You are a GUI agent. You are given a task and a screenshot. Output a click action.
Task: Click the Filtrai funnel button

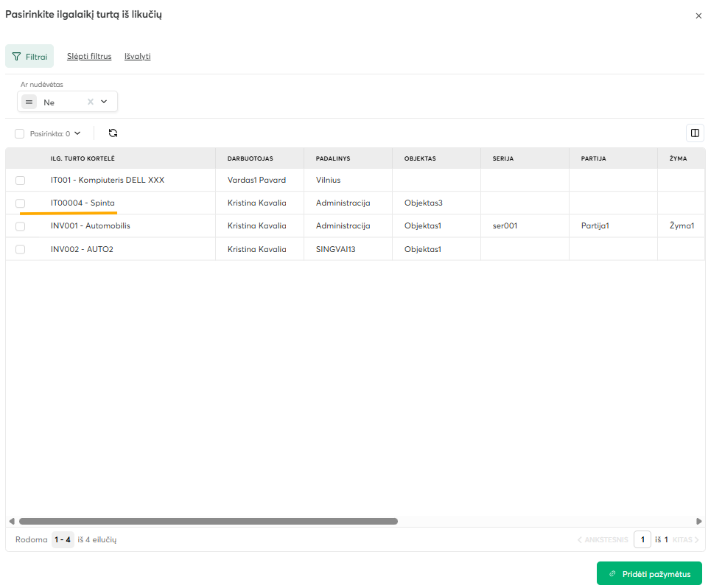coord(29,56)
